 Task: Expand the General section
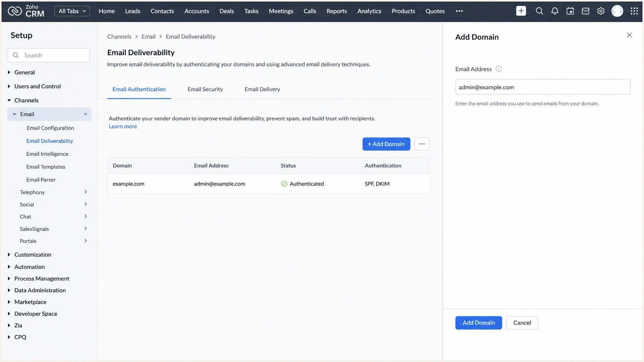click(x=9, y=72)
